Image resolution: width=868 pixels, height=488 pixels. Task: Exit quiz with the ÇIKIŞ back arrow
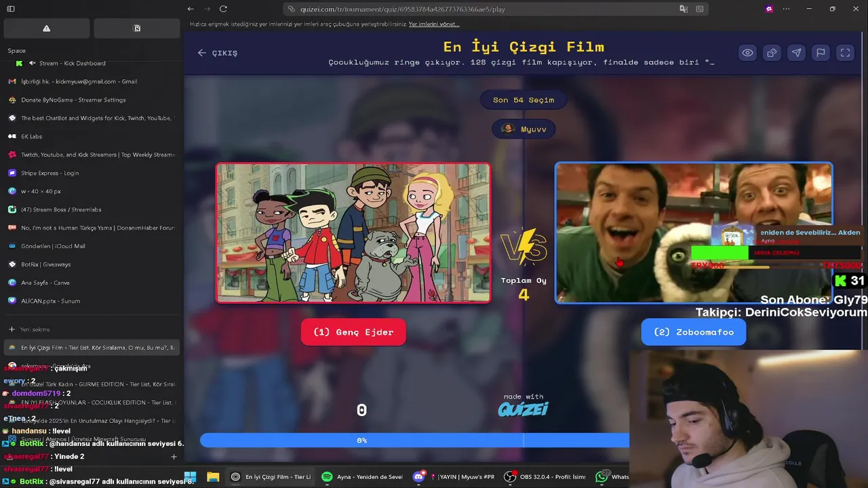click(x=218, y=53)
